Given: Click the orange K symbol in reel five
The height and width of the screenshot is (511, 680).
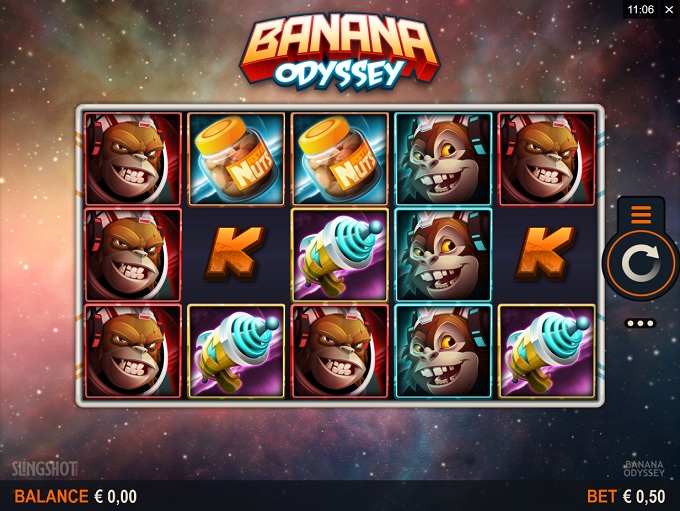Looking at the screenshot, I should (546, 253).
